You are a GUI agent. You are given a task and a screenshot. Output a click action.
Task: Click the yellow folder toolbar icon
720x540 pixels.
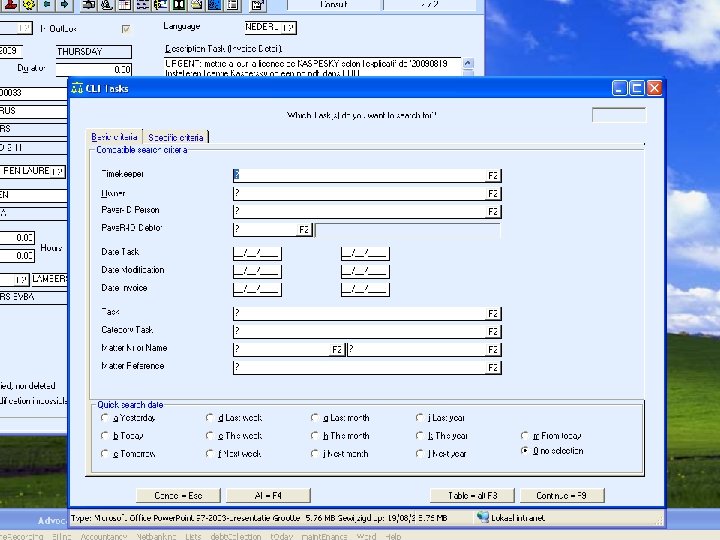click(197, 5)
